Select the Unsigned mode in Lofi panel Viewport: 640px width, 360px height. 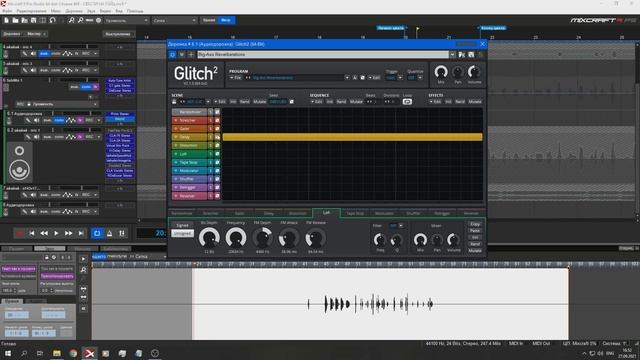coord(182,233)
